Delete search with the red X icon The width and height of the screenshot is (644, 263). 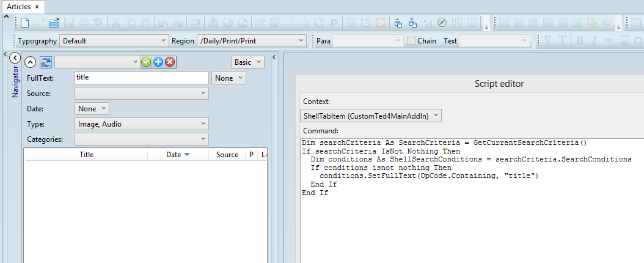pos(170,62)
